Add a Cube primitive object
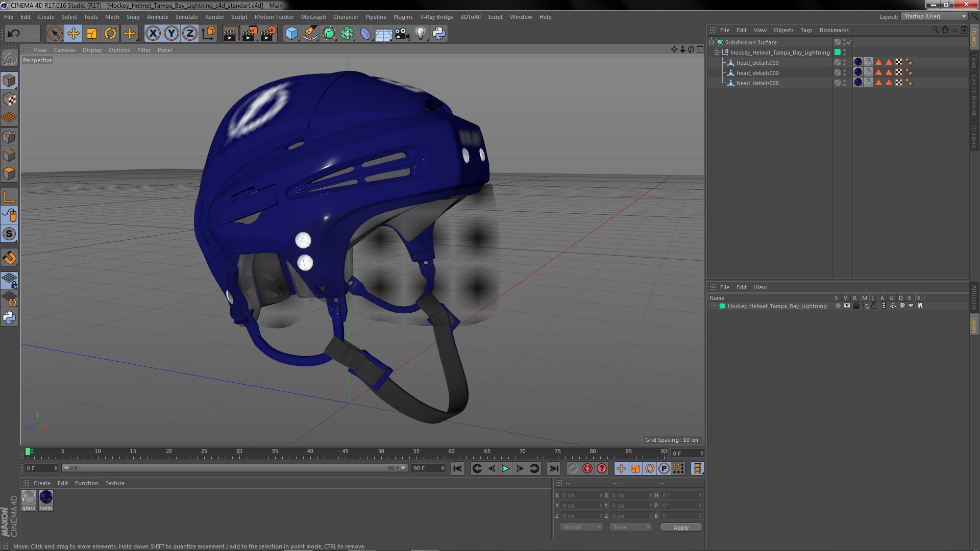 click(291, 34)
